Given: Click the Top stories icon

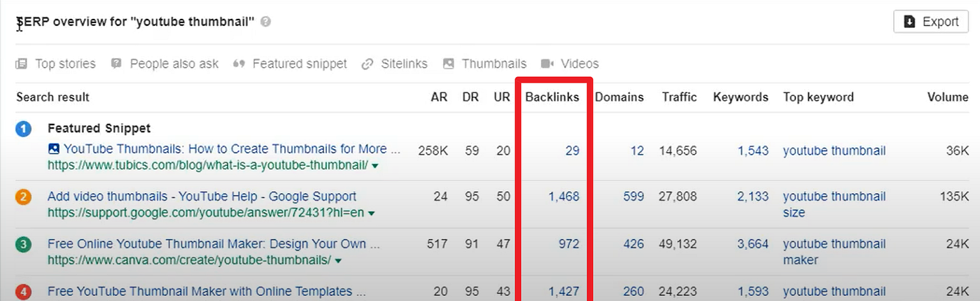Looking at the screenshot, I should tap(22, 64).
